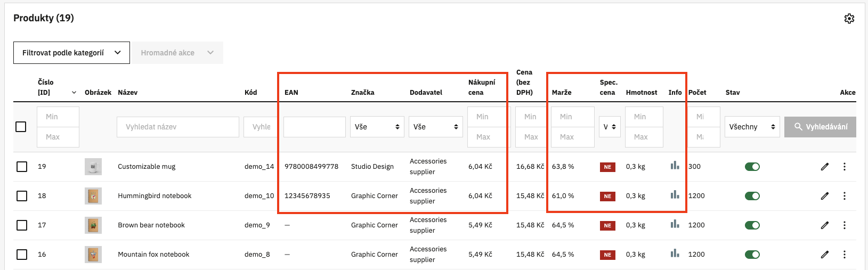Focus the Vyhledat název search field

click(x=178, y=127)
